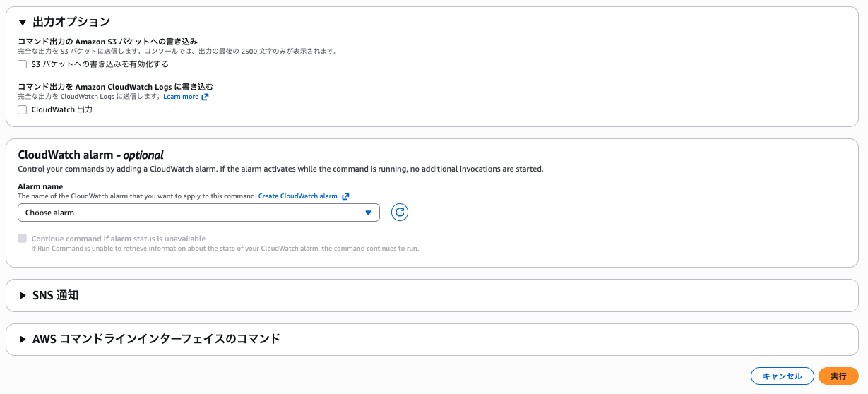Click the CloudWatch 出力 label text
This screenshot has height=394, width=868.
pyautogui.click(x=62, y=110)
